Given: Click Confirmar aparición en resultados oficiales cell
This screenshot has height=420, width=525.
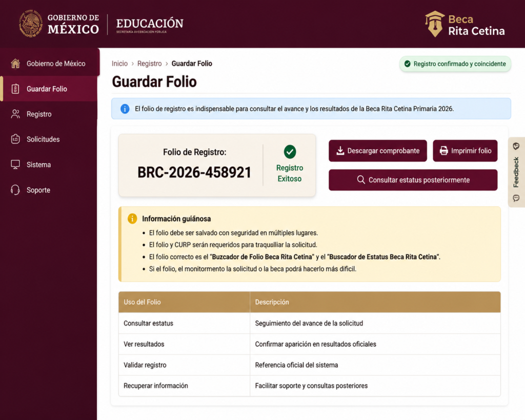Looking at the screenshot, I should pos(375,344).
